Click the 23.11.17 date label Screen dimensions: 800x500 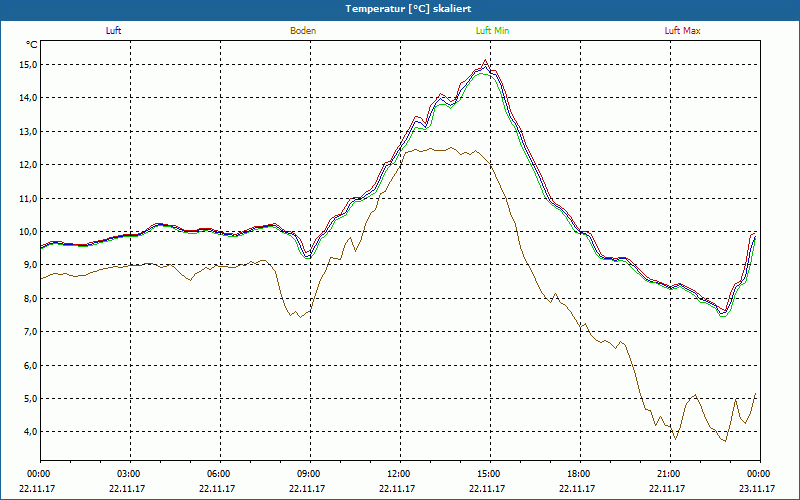click(757, 488)
